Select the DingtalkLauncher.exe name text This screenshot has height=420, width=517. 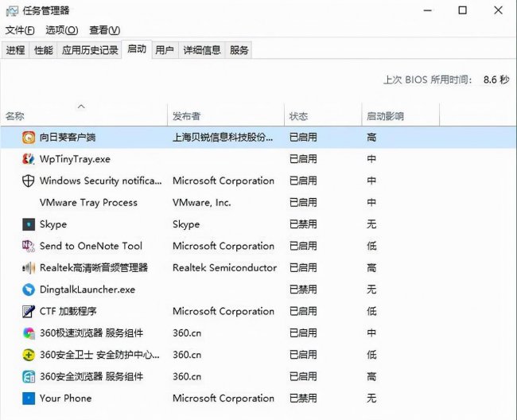pyautogui.click(x=87, y=290)
